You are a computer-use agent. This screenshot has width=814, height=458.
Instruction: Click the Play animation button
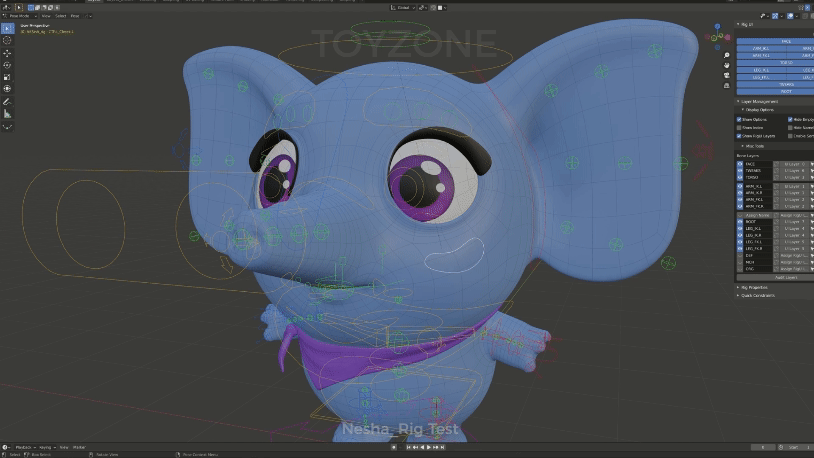pos(429,447)
